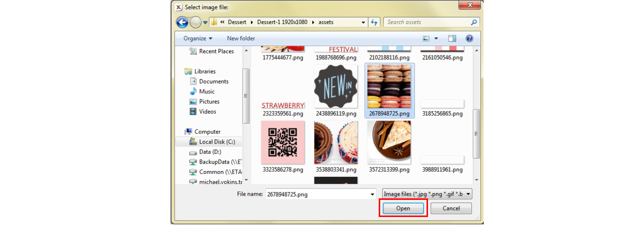
Task: Toggle the preview pane icon
Action: (452, 38)
